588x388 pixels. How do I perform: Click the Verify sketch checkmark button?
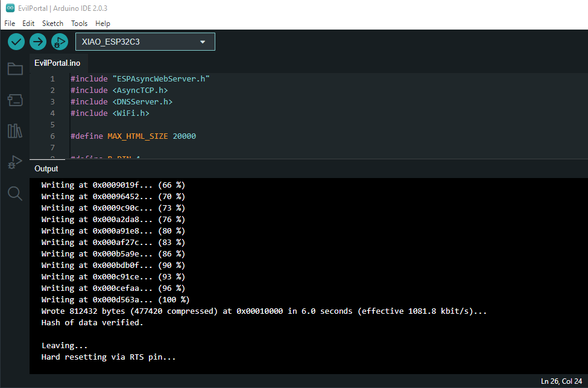click(16, 42)
